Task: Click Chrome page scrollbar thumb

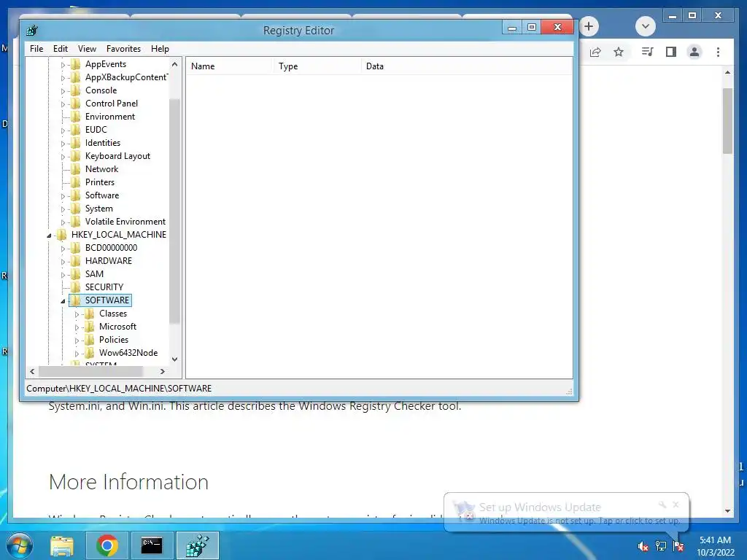Action: coord(727,121)
